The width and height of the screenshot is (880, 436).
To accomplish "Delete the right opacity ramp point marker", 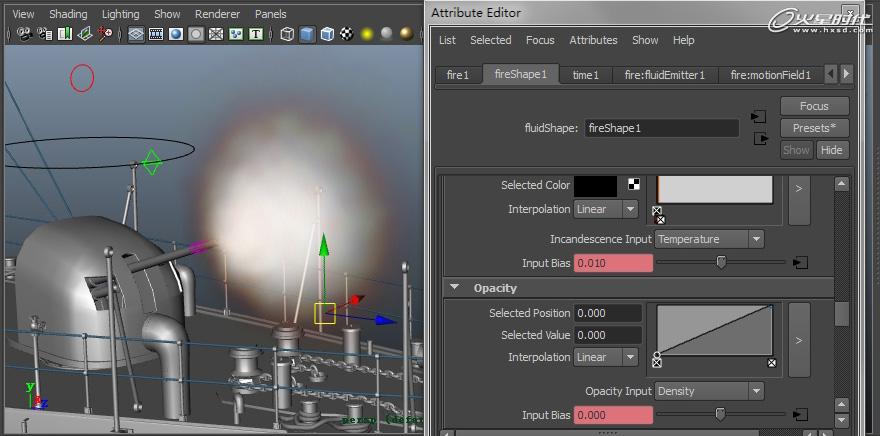I will point(772,363).
